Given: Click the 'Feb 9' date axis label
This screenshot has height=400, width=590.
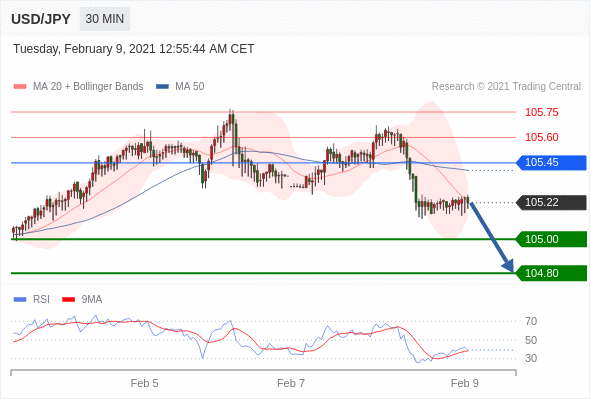Looking at the screenshot, I should [x=465, y=383].
